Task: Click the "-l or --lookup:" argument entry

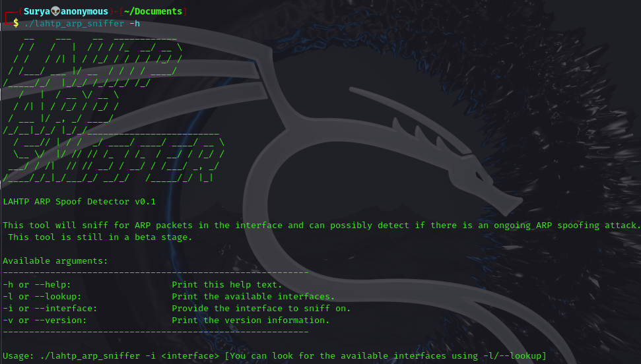Action: coord(42,296)
